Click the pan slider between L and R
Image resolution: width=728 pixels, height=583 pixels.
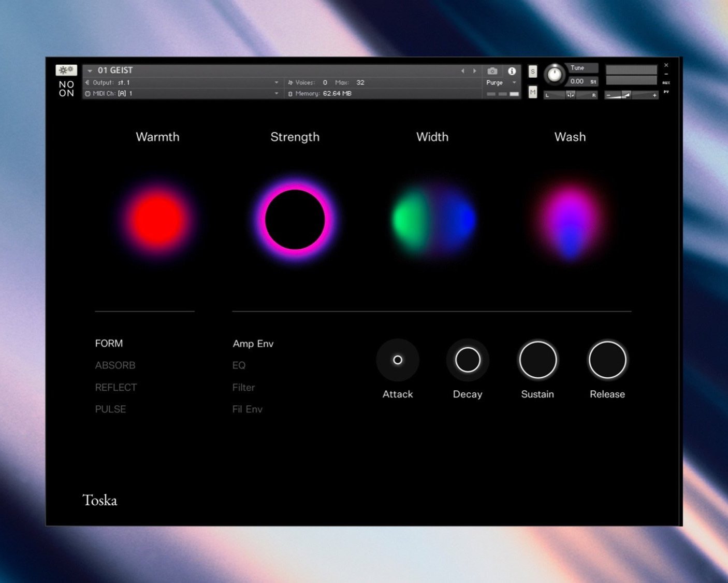point(570,95)
